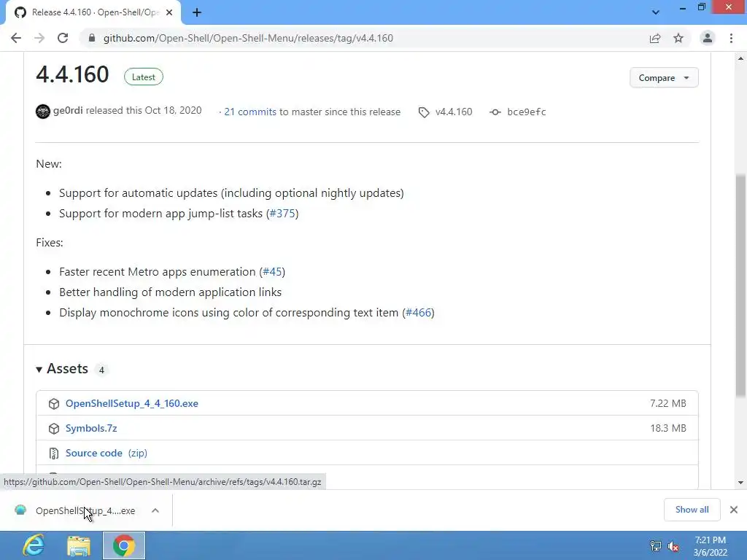
Task: Close the Release 4.4.160 tab
Action: click(x=169, y=12)
